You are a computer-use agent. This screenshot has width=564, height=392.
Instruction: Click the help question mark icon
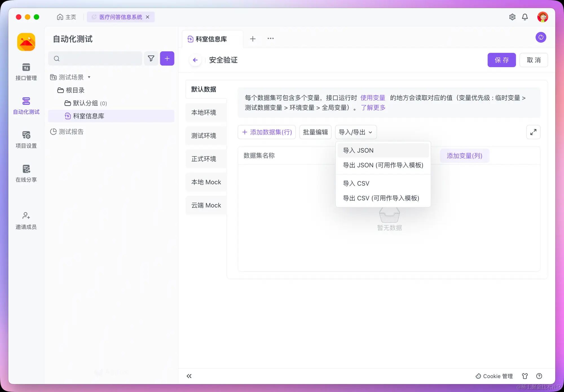pos(539,376)
